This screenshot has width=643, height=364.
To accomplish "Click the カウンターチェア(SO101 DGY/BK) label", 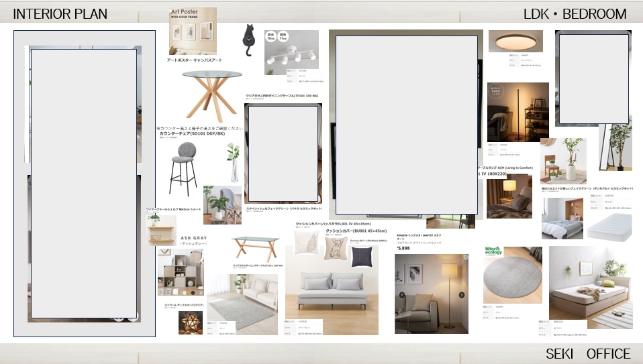I will pyautogui.click(x=192, y=133).
